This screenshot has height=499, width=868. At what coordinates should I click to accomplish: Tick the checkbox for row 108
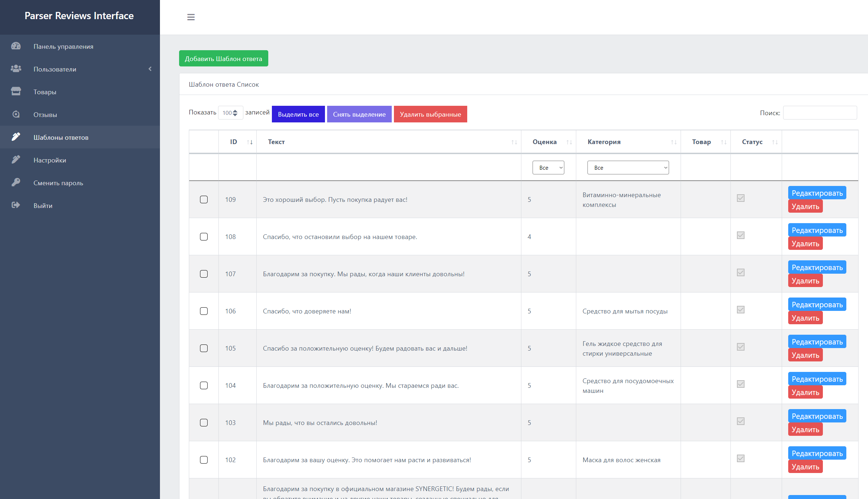tap(204, 237)
